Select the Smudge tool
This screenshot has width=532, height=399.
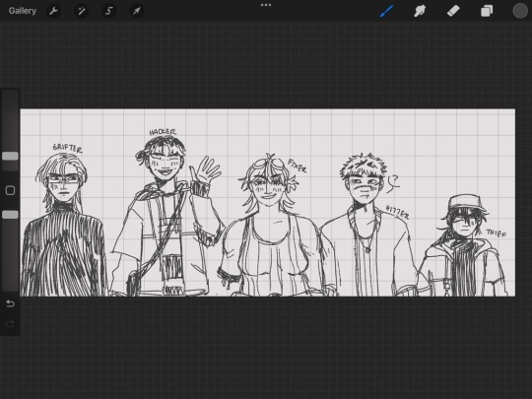point(420,11)
